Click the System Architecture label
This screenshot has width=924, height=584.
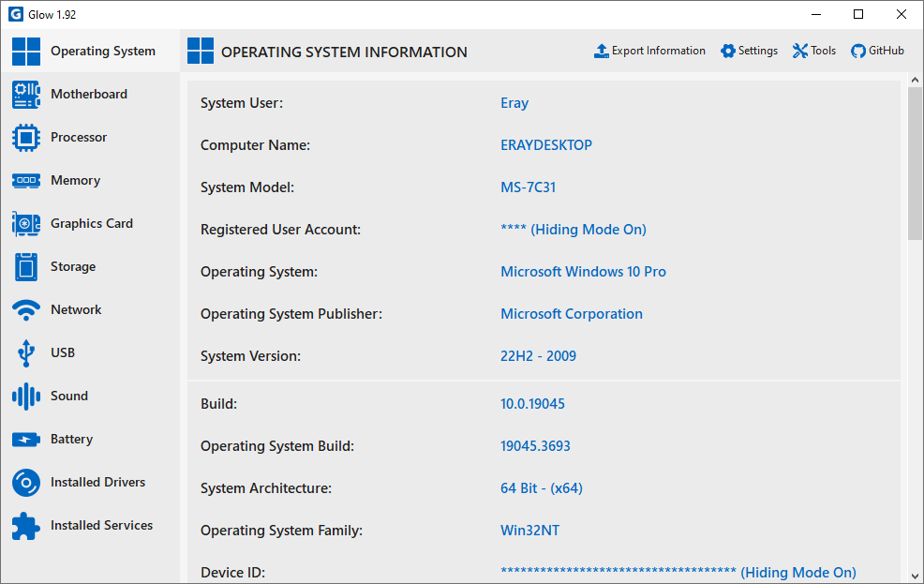tap(266, 488)
